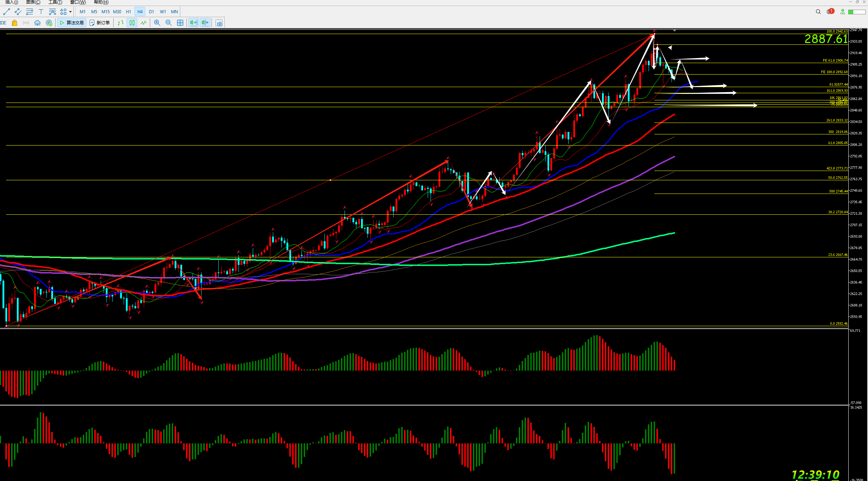The width and height of the screenshot is (868, 481).
Task: Switch to line chart display
Action: pos(144,23)
